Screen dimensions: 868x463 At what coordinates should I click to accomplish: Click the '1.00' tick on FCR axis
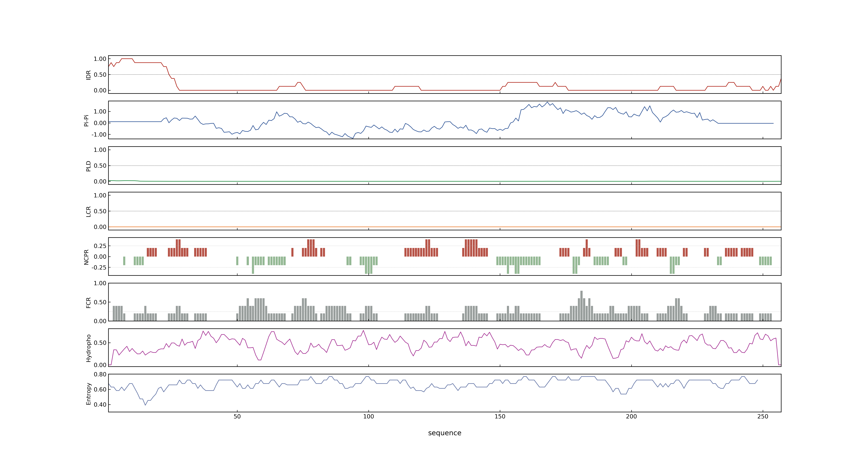[x=100, y=283]
